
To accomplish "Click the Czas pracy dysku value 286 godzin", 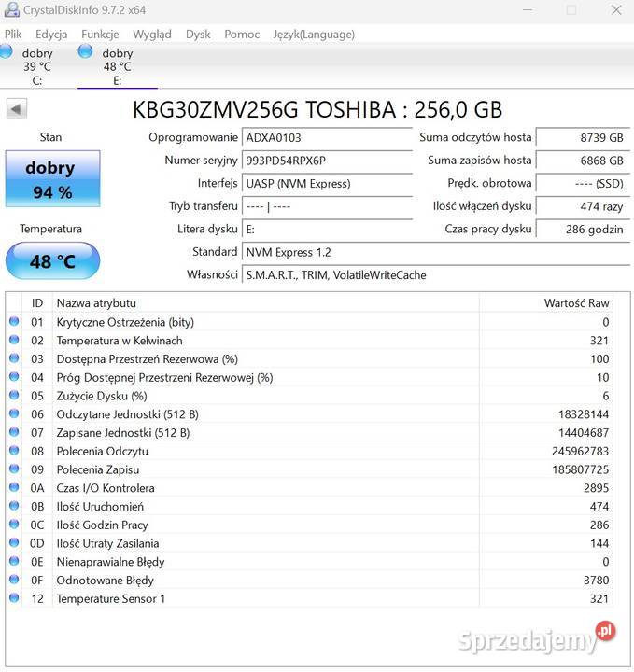I will (x=583, y=230).
